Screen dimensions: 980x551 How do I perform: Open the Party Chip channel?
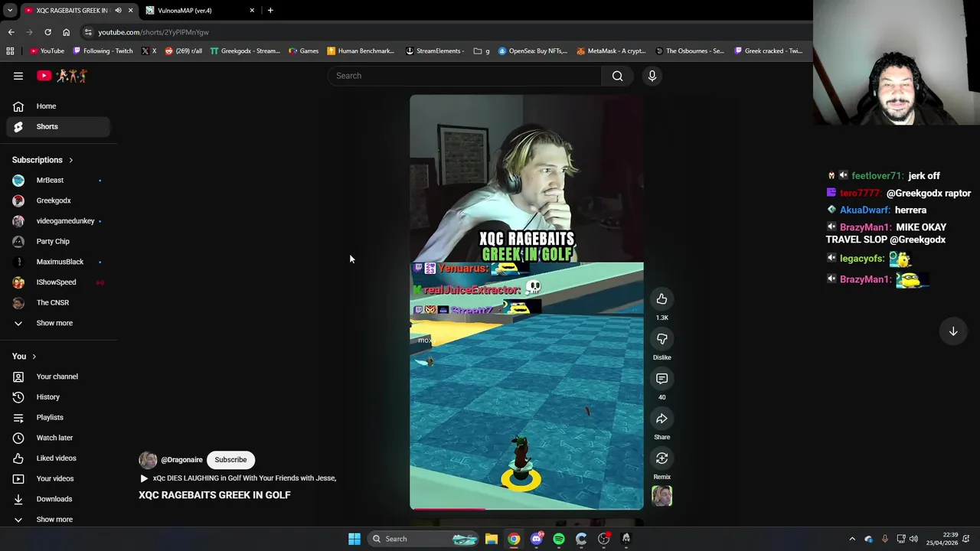pyautogui.click(x=58, y=241)
